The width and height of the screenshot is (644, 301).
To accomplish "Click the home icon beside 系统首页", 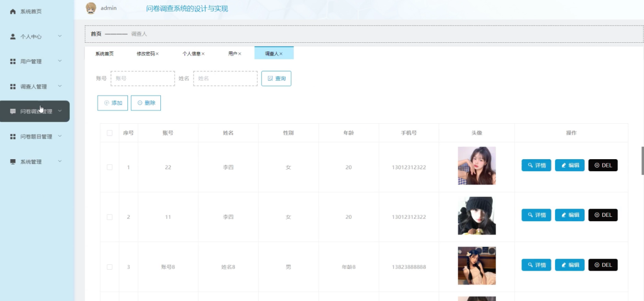I will pos(13,11).
